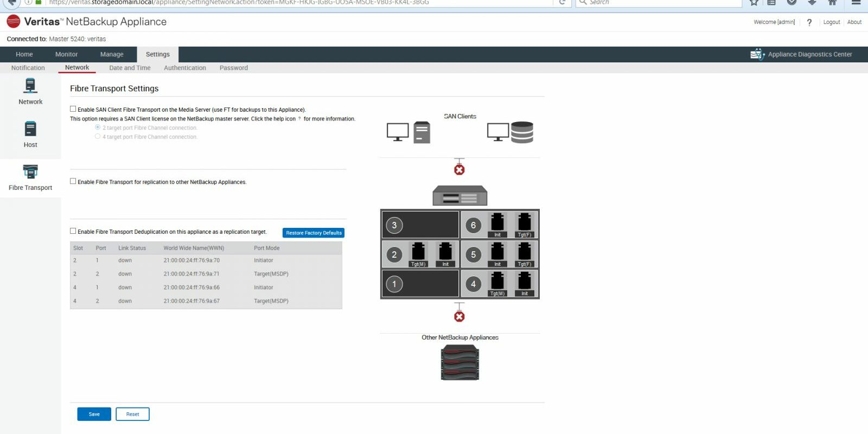Click Welcome [admin] text

click(x=774, y=22)
